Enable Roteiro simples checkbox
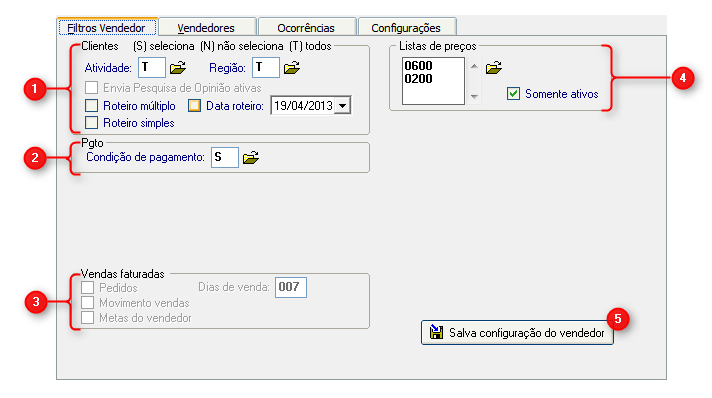 (x=91, y=123)
